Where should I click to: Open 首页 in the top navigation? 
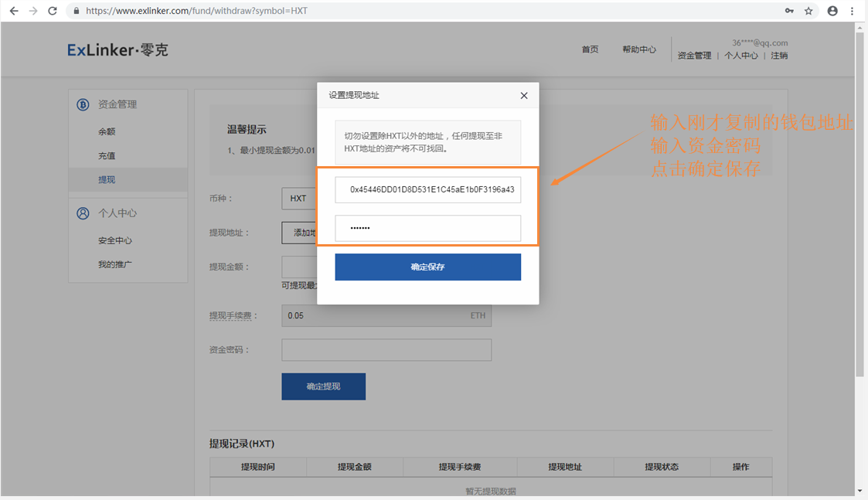click(590, 49)
